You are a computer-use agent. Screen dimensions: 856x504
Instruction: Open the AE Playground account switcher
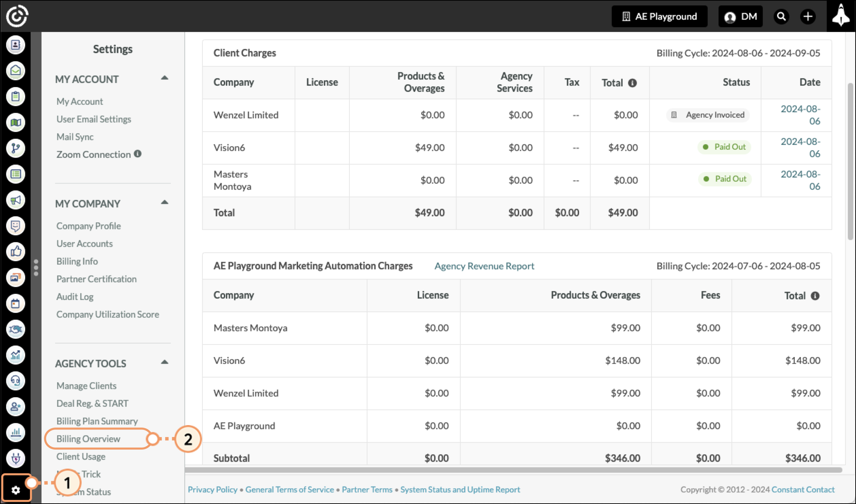(x=659, y=16)
